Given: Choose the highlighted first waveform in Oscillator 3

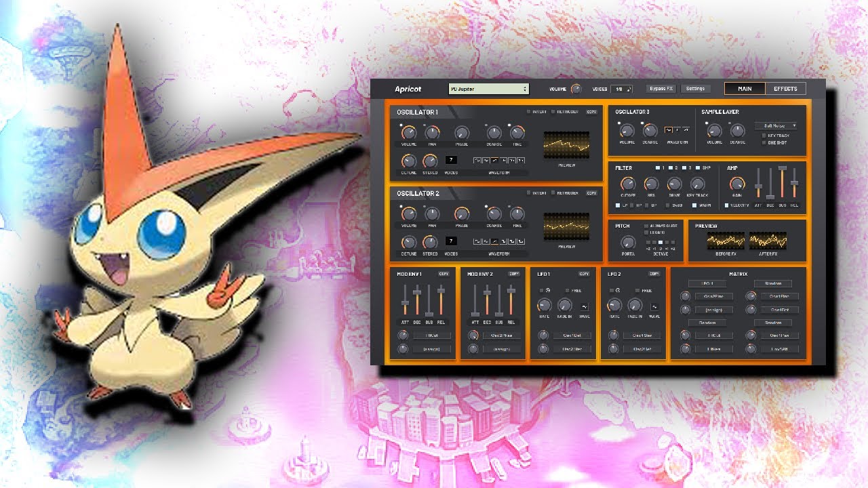Looking at the screenshot, I should pos(669,129).
